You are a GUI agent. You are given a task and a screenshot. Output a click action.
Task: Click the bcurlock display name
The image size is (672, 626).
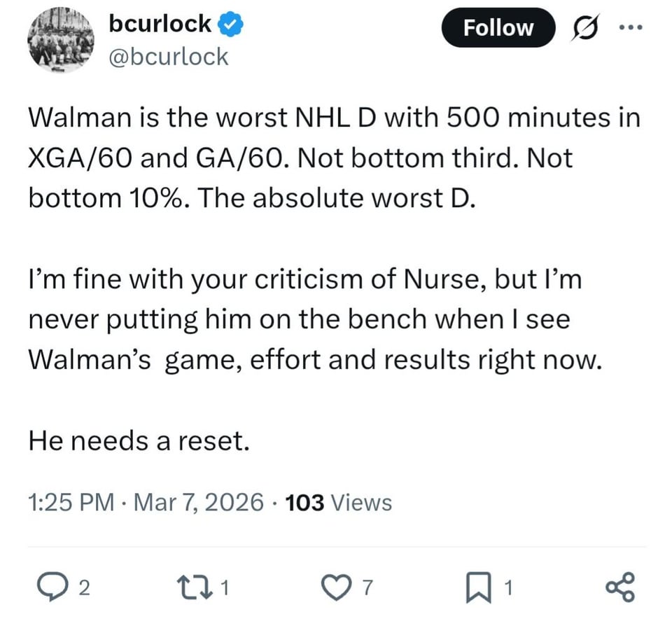[x=160, y=23]
